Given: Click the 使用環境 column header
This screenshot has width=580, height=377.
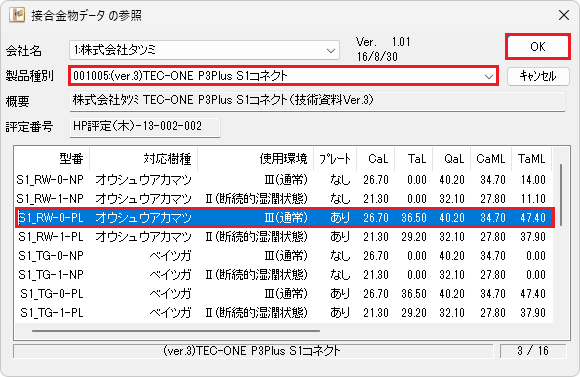Looking at the screenshot, I should (256, 159).
